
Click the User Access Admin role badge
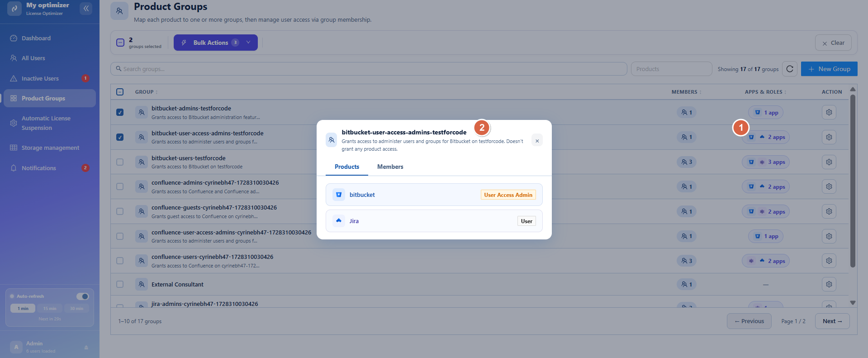tap(508, 195)
